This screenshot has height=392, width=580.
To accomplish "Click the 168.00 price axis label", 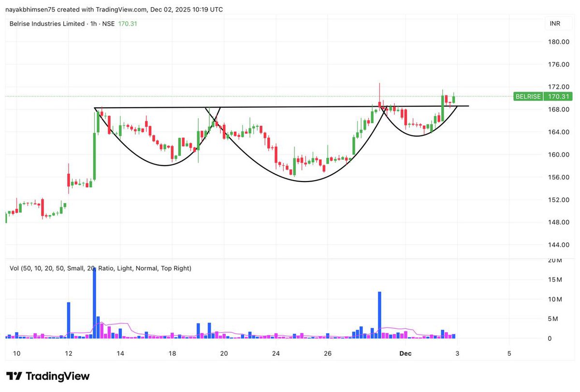I will [x=558, y=110].
